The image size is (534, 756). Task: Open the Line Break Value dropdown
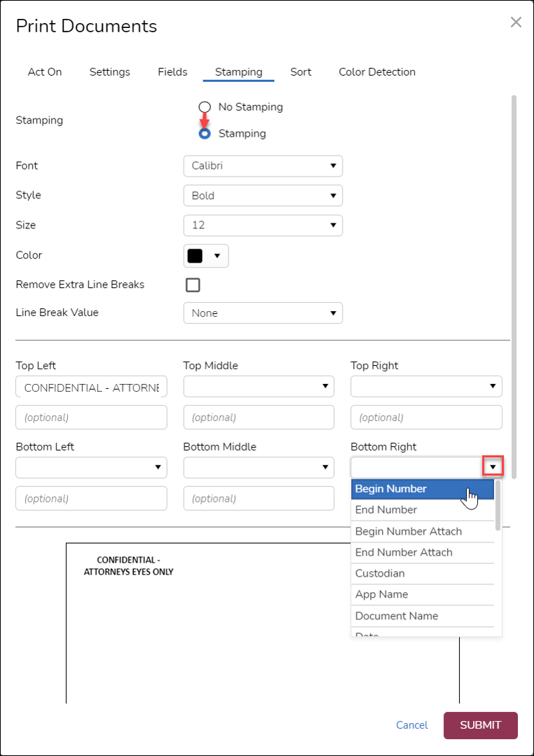pyautogui.click(x=263, y=312)
